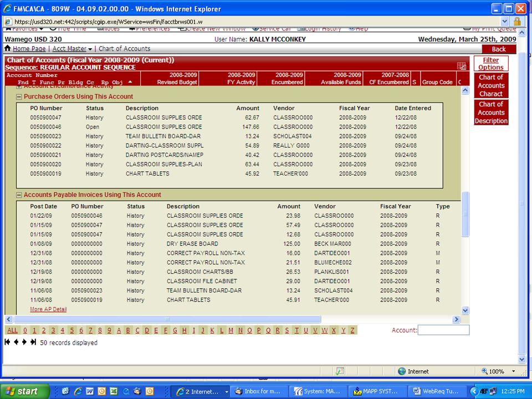The width and height of the screenshot is (532, 399).
Task: Collapse Purchase Orders Using This Account section
Action: pyautogui.click(x=19, y=96)
